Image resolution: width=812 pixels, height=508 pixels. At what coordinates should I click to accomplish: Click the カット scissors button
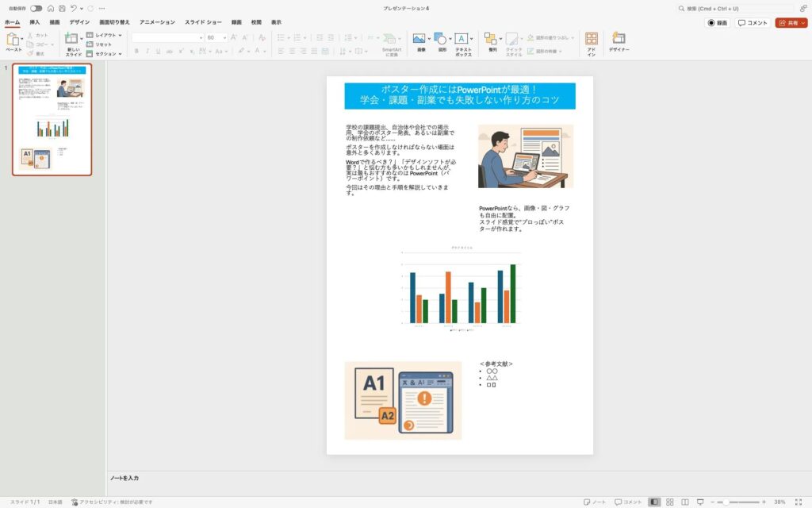tap(38, 35)
